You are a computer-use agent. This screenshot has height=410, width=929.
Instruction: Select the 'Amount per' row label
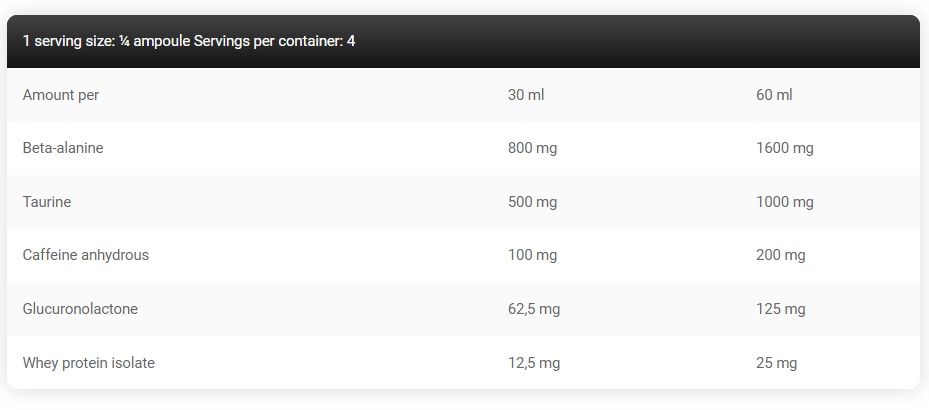pos(61,95)
